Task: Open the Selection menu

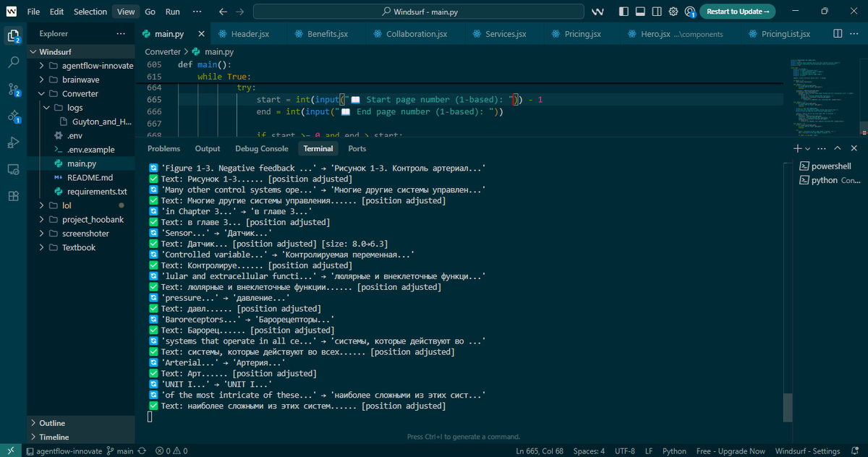Action: pyautogui.click(x=90, y=12)
